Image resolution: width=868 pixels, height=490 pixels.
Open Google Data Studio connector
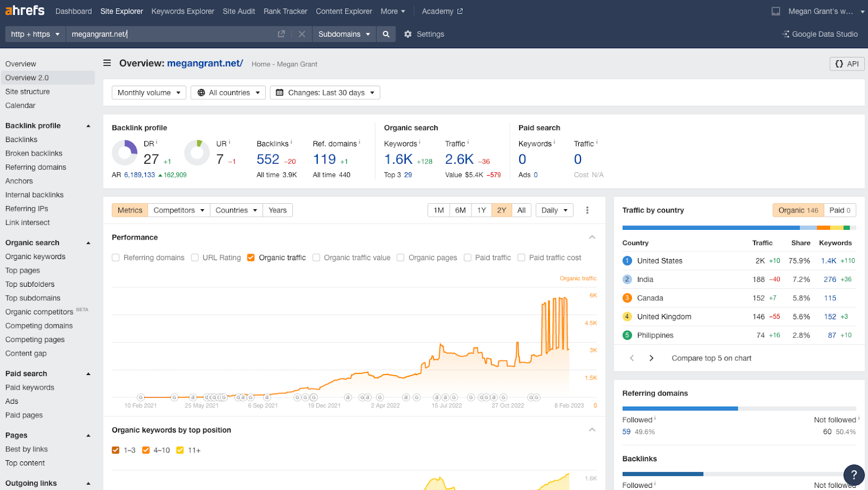click(x=820, y=34)
